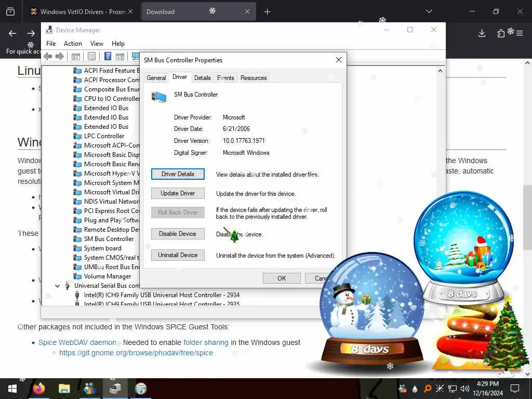The image size is (532, 399).
Task: Open File Explorer from the taskbar
Action: pos(64,389)
